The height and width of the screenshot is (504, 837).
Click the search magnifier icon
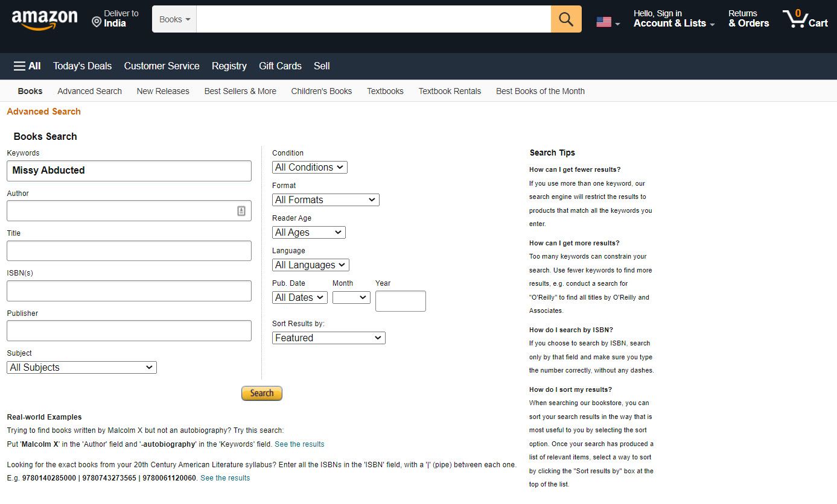565,19
